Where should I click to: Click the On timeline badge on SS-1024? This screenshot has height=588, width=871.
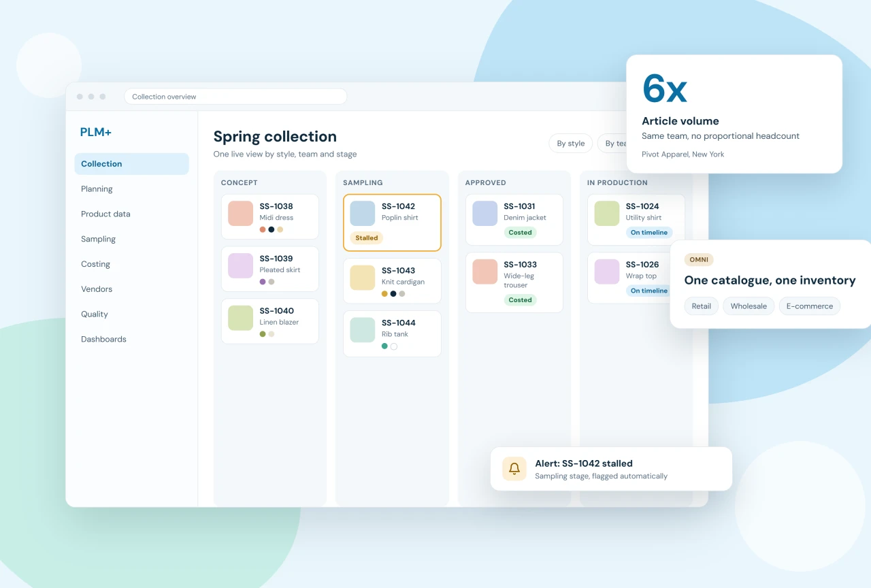[649, 233]
